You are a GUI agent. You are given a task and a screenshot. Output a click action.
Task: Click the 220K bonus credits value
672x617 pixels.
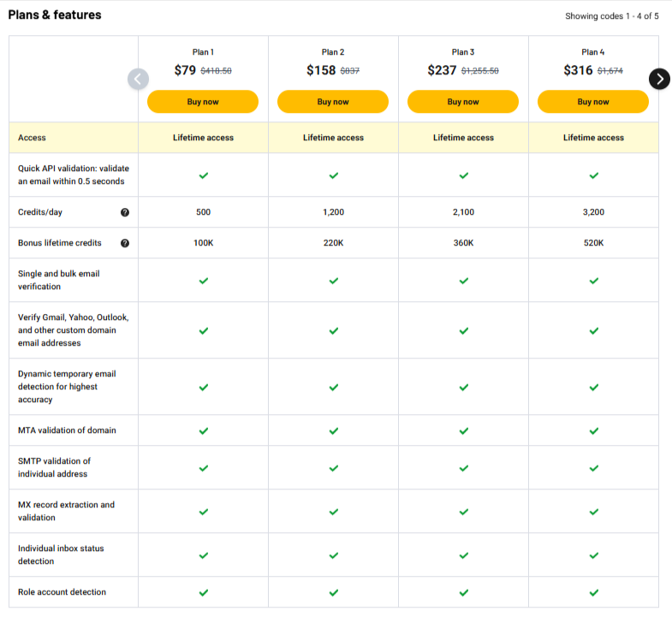pyautogui.click(x=333, y=243)
